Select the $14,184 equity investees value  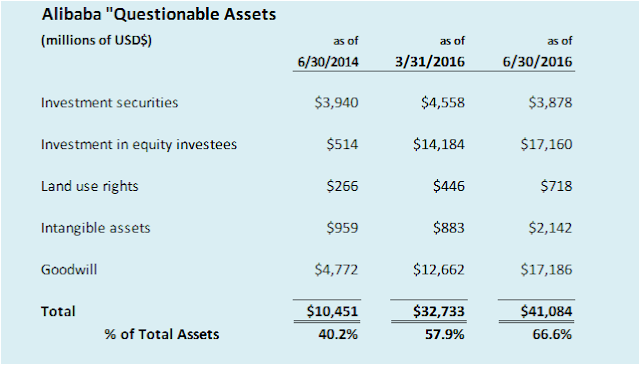point(439,145)
